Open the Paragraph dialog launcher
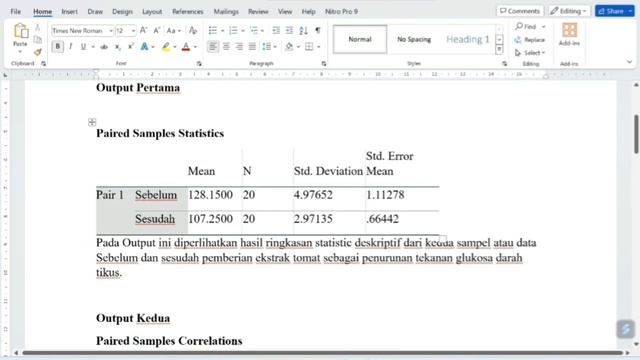Image resolution: width=640 pixels, height=360 pixels. pos(324,64)
